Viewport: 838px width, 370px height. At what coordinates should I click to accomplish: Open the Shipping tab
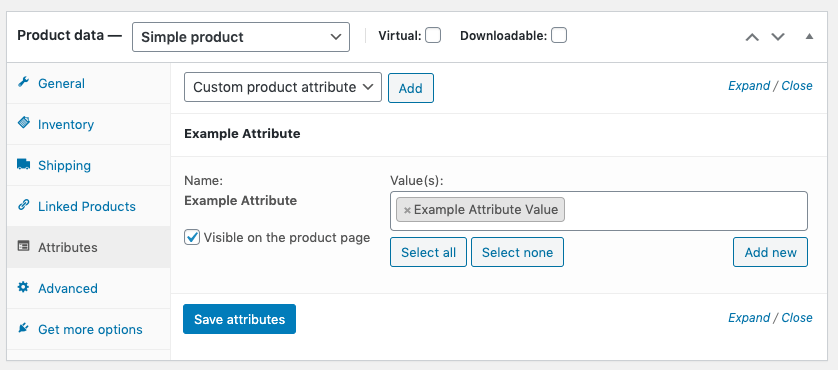tap(89, 165)
